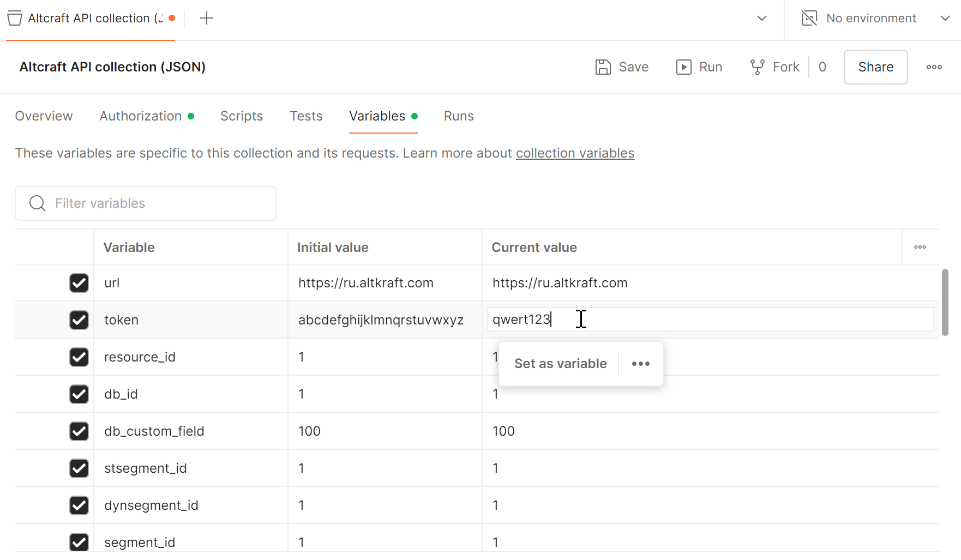Click the Variable column header
961x560 pixels.
(x=129, y=248)
